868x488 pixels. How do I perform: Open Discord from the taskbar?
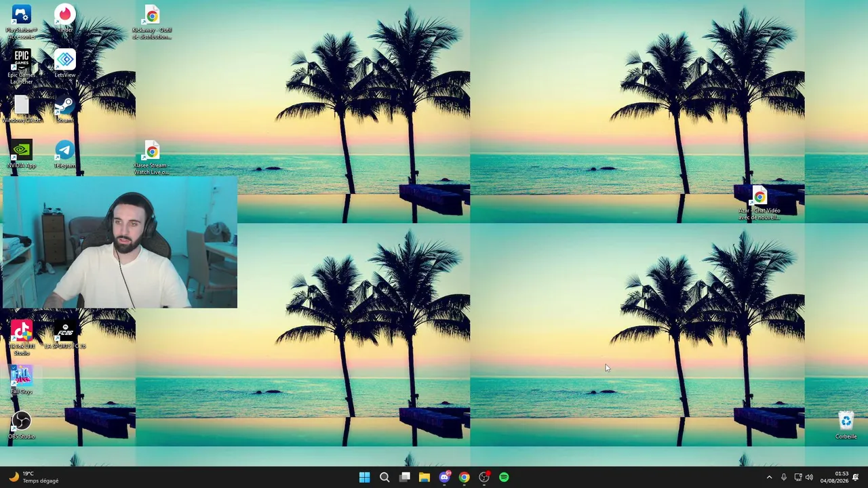click(x=444, y=477)
